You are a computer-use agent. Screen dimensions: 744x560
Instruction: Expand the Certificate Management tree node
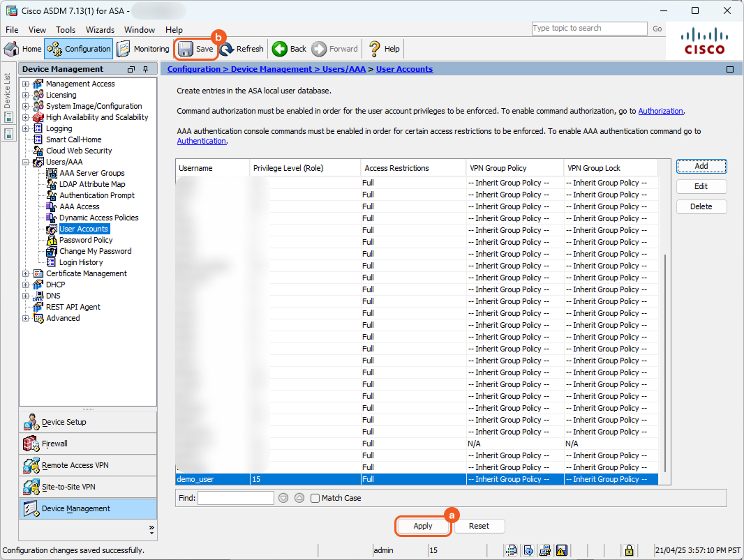click(x=26, y=273)
